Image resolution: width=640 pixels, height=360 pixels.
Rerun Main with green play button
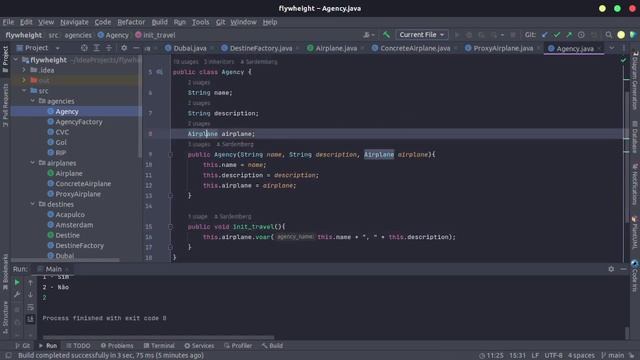(x=17, y=282)
